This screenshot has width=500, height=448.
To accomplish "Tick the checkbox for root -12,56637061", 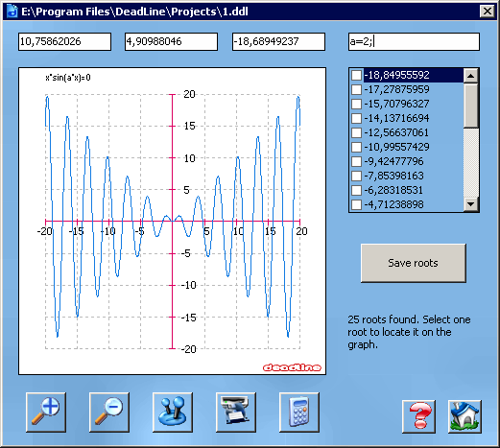I will [x=356, y=132].
